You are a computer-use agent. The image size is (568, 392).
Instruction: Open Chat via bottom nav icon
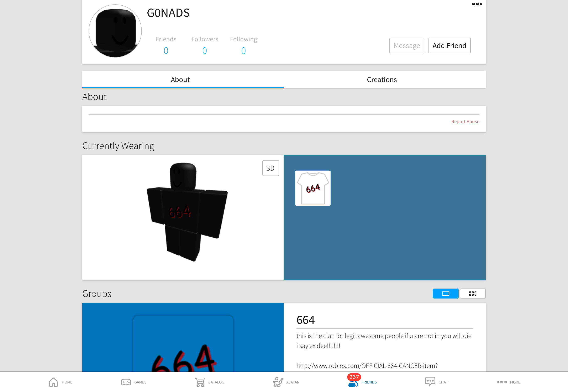pos(437,381)
